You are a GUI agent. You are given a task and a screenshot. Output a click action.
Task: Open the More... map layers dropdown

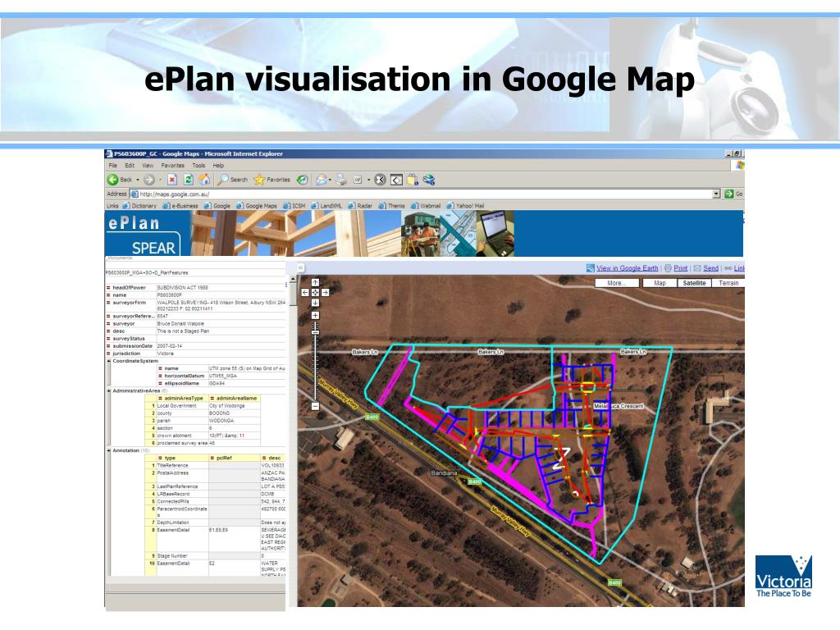(x=617, y=283)
